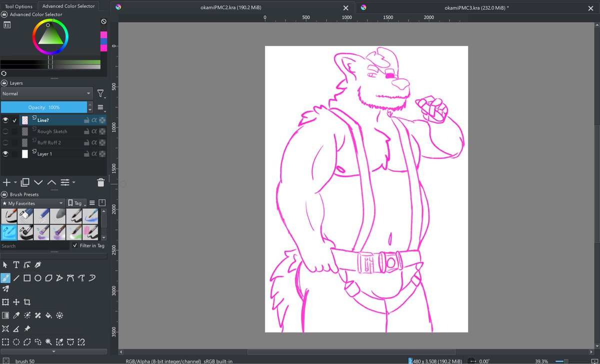Open My Favorites brush tag dropdown

pyautogui.click(x=33, y=203)
